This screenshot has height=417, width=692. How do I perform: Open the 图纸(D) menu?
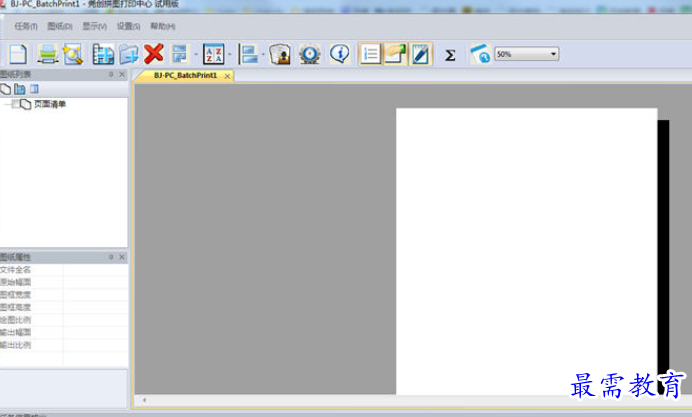pyautogui.click(x=60, y=26)
